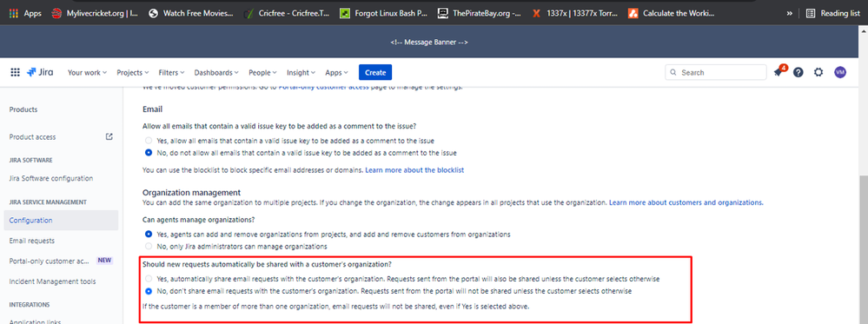868x324 pixels.
Task: Open Learn more about the blocklist link
Action: point(414,170)
